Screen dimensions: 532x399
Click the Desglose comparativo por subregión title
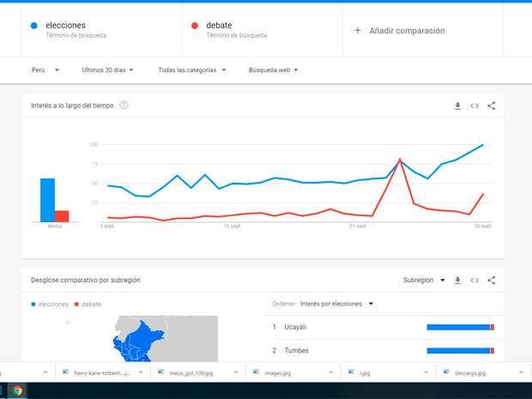point(86,280)
